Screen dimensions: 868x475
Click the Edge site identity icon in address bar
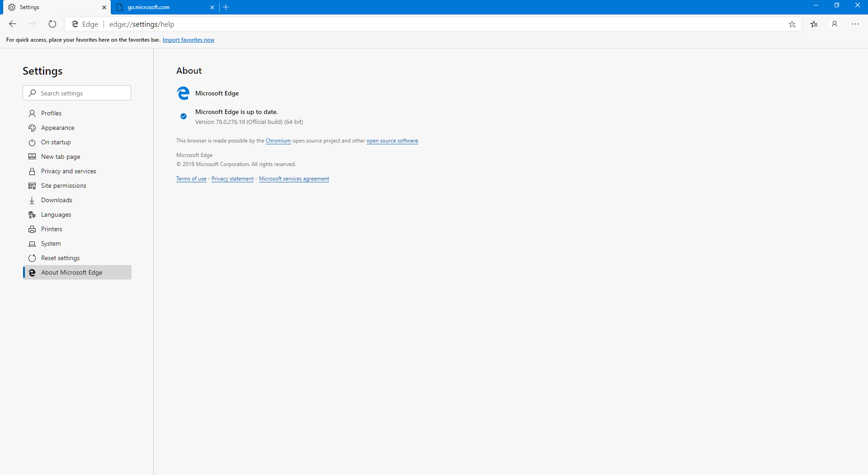(x=75, y=24)
